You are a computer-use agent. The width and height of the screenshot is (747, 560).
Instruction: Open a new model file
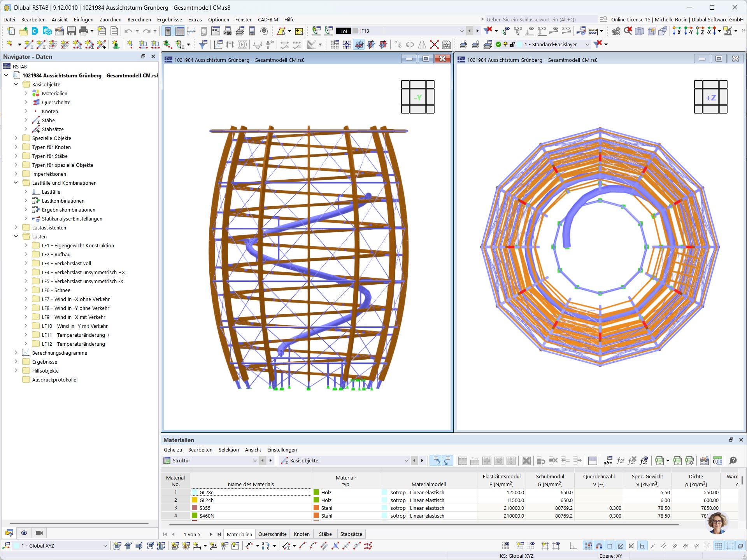point(11,30)
